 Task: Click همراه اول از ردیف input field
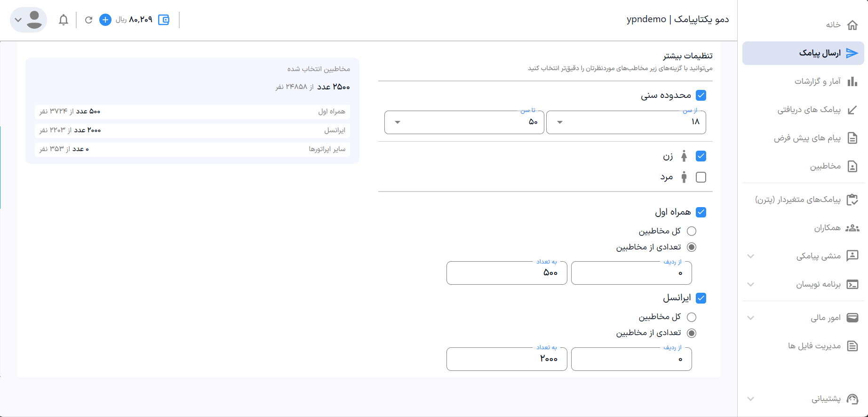pyautogui.click(x=631, y=273)
